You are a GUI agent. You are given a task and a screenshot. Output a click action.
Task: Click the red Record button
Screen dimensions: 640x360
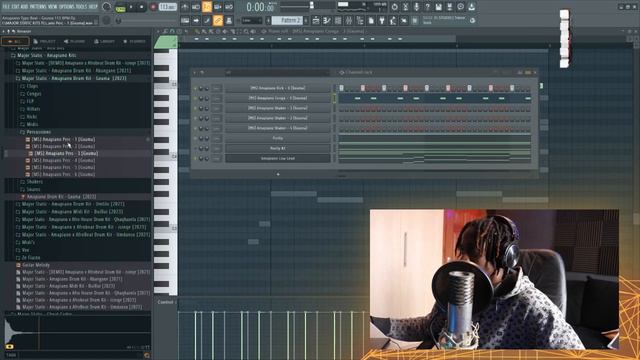153,7
